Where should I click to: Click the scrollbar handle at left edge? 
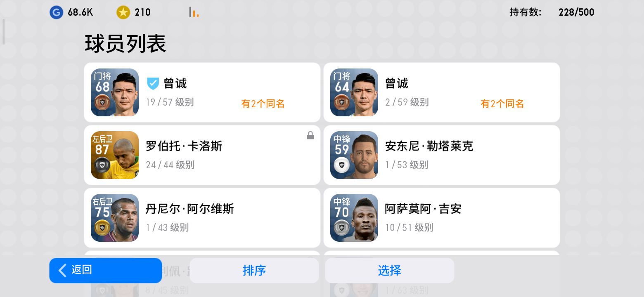[x=4, y=31]
